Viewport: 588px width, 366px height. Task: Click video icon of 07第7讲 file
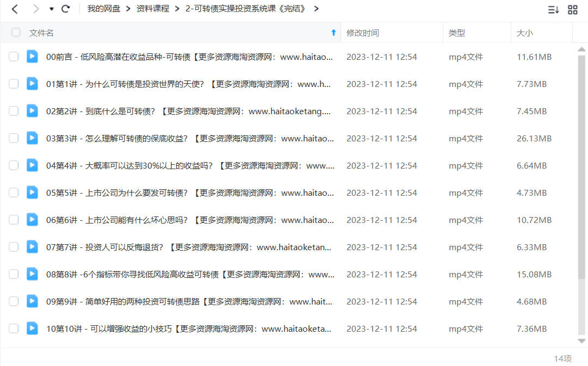point(32,246)
